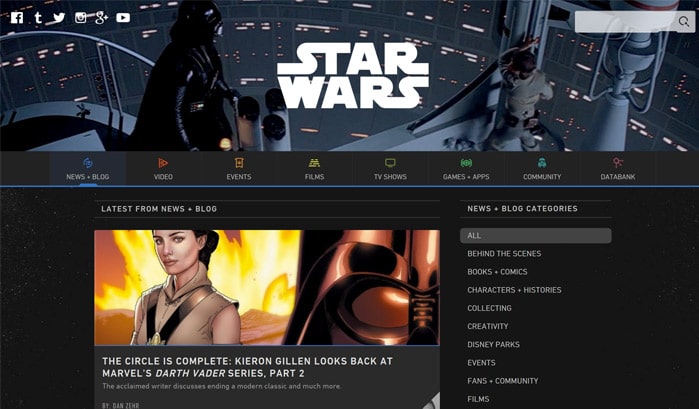The image size is (699, 409).
Task: Open the NEWS + BLOG nav label
Action: [x=88, y=177]
